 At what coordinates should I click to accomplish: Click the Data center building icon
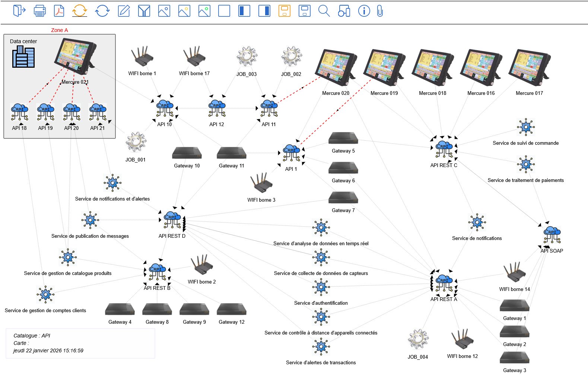(x=23, y=57)
